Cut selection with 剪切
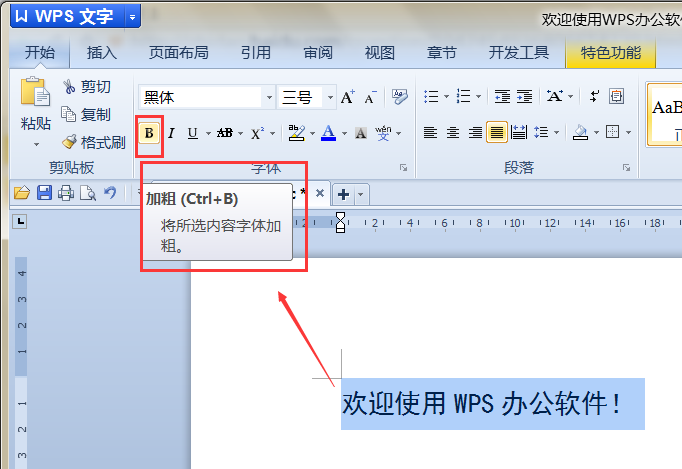The image size is (682, 469). click(x=87, y=87)
